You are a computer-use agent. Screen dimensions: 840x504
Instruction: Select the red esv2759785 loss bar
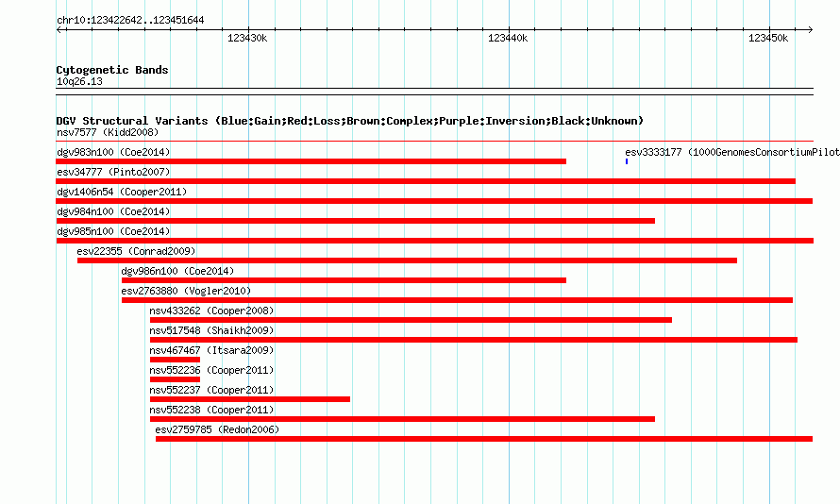484,439
